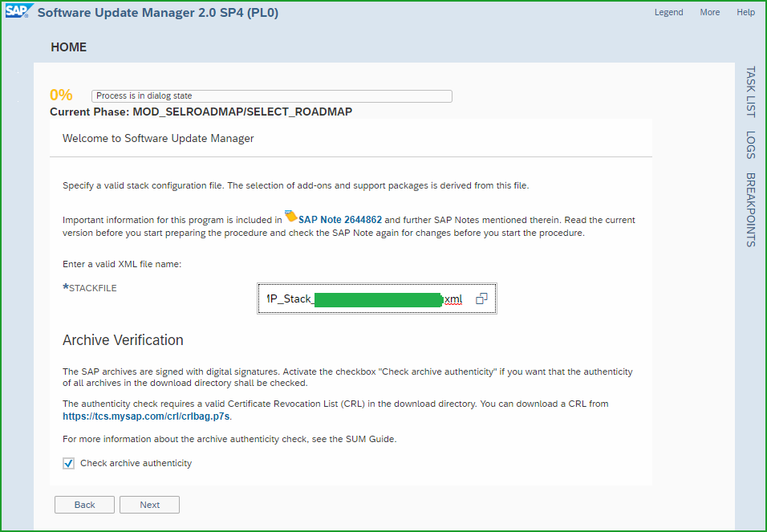Click the SAP Note tag icon
This screenshot has height=532, width=767.
tap(290, 216)
